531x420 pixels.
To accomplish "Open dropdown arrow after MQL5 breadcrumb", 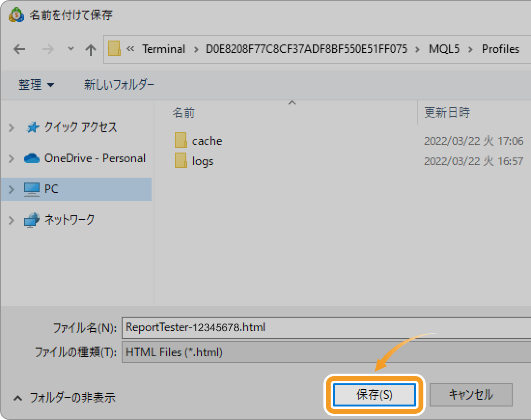I will [x=470, y=50].
